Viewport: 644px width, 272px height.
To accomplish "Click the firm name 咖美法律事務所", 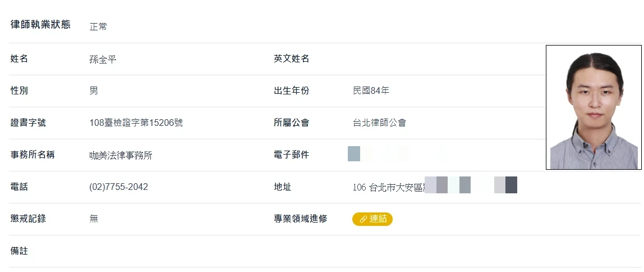I will [121, 155].
